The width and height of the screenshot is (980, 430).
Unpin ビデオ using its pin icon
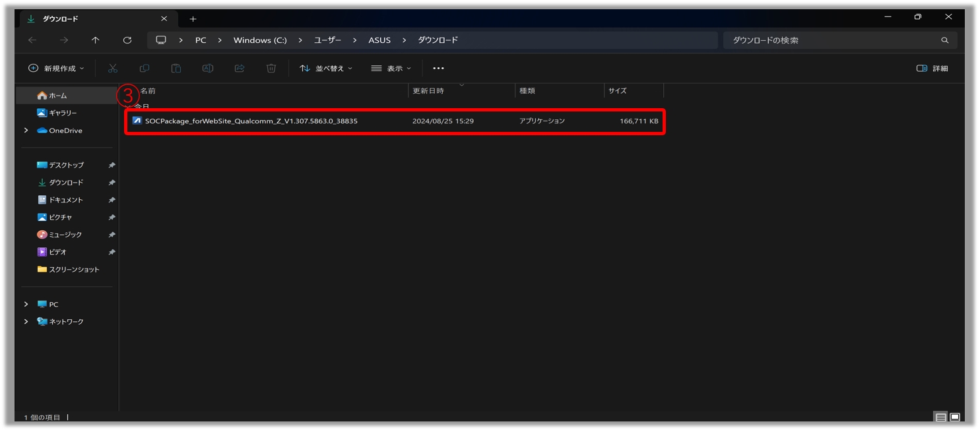[112, 252]
